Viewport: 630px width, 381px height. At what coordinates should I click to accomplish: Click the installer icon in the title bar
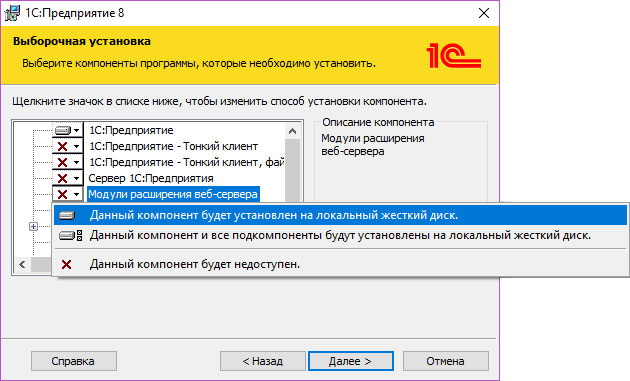tap(12, 13)
